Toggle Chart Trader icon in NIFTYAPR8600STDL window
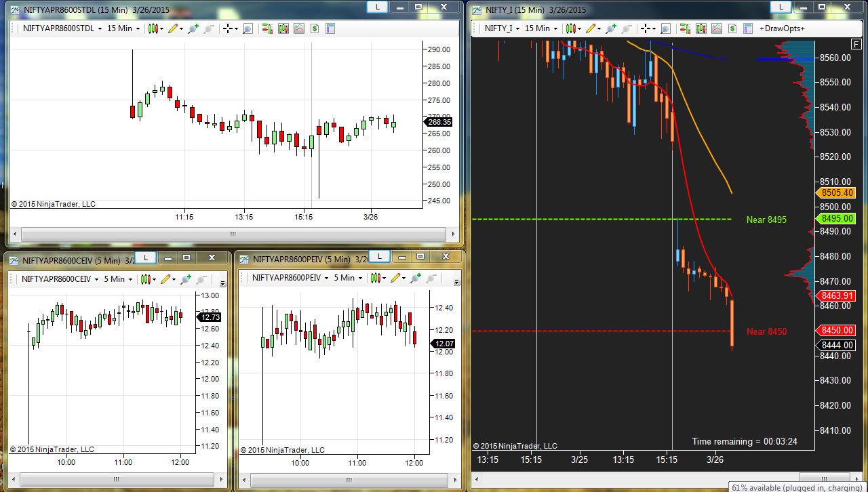This screenshot has height=492, width=868. [268, 28]
